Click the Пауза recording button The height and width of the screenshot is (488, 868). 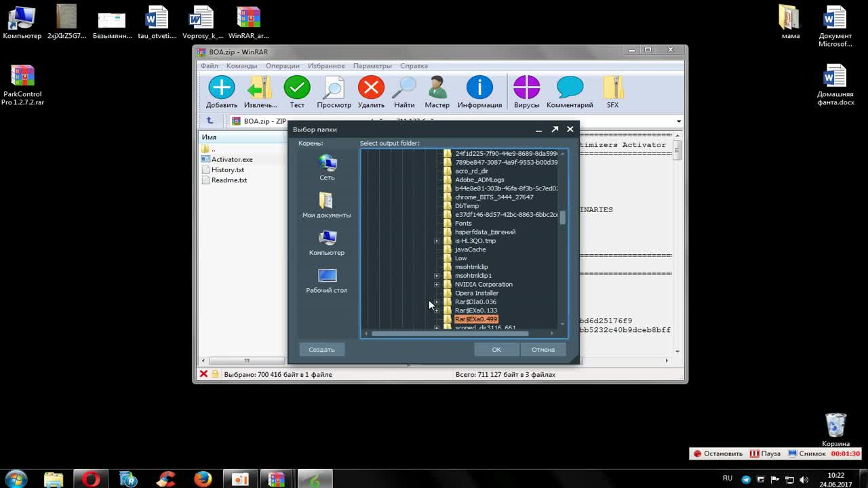(764, 453)
